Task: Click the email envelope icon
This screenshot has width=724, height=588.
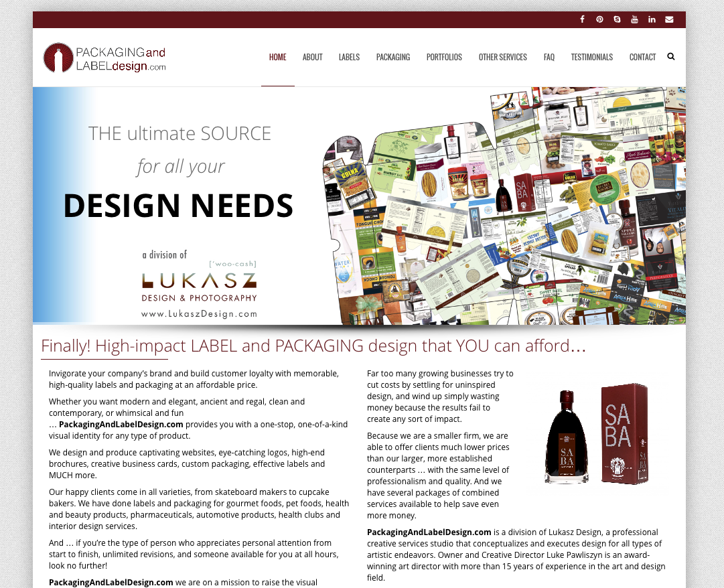Action: (669, 19)
